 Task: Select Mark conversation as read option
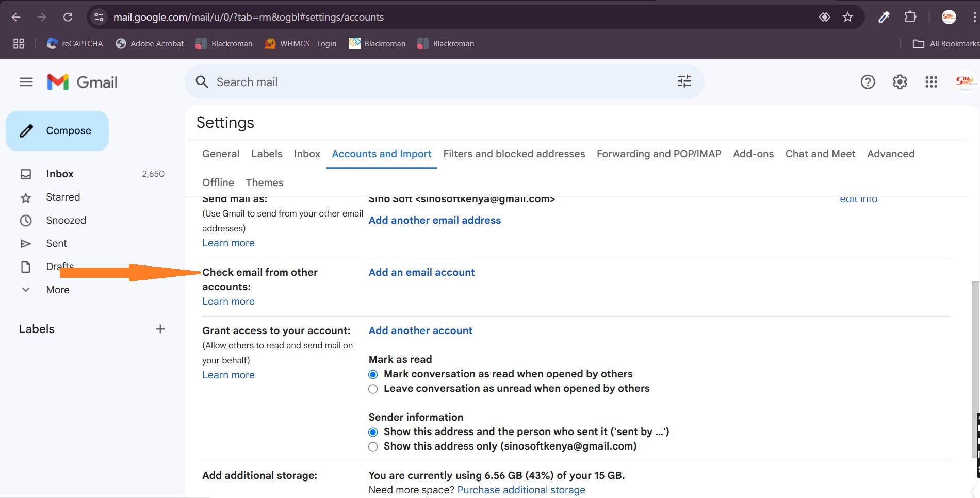[373, 374]
